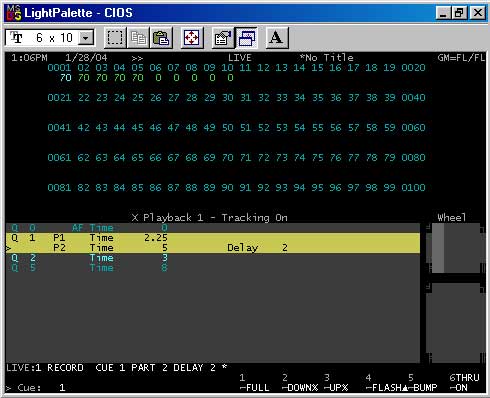
Task: Open the Properties toolbar icon
Action: [x=223, y=38]
